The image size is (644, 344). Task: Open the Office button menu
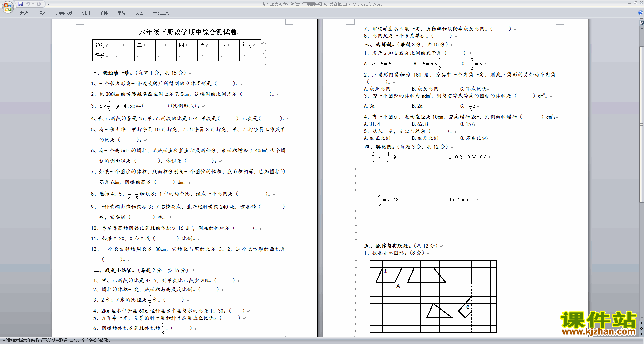pos(7,7)
